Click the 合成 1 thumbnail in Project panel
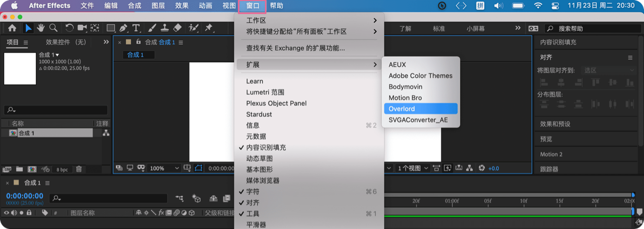Screen dimensions: 644x229 click(20, 68)
